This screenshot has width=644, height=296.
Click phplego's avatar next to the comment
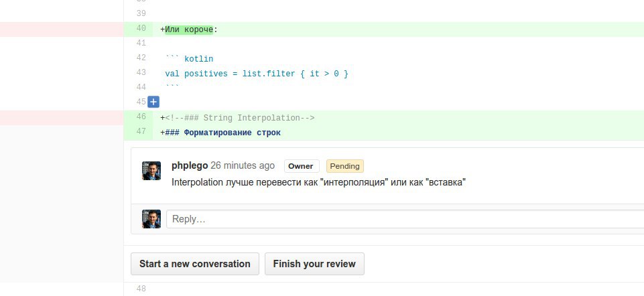[x=151, y=171]
